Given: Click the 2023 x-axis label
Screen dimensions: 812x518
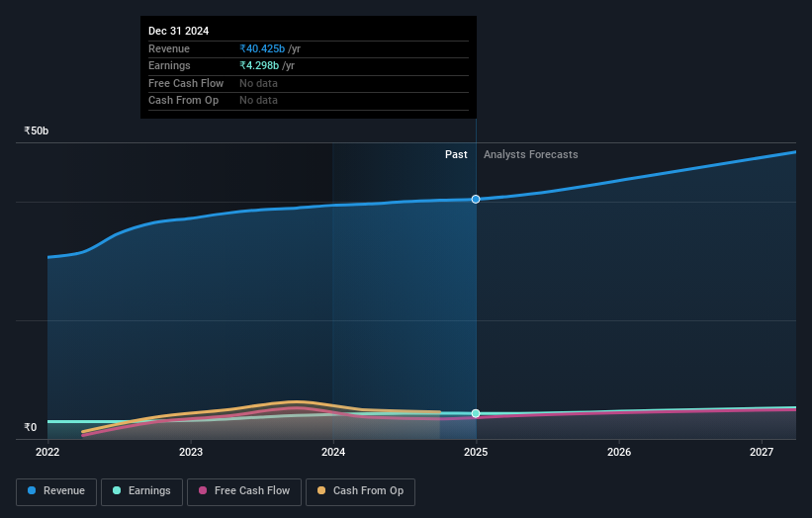Looking at the screenshot, I should click(x=191, y=452).
